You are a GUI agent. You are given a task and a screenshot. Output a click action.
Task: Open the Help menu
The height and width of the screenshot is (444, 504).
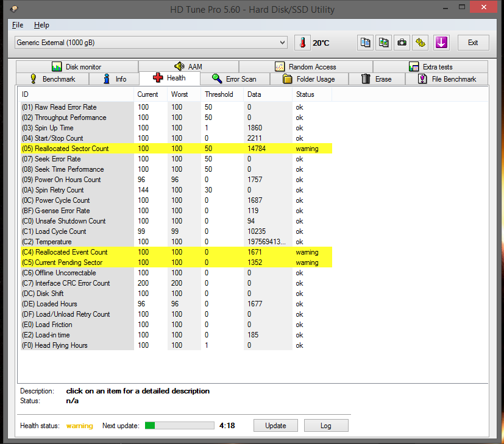[x=41, y=25]
